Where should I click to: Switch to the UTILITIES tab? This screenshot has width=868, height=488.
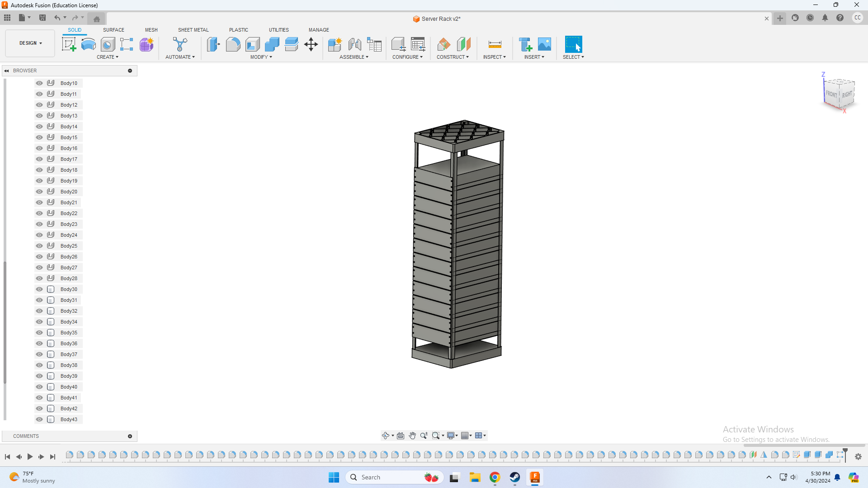point(279,30)
